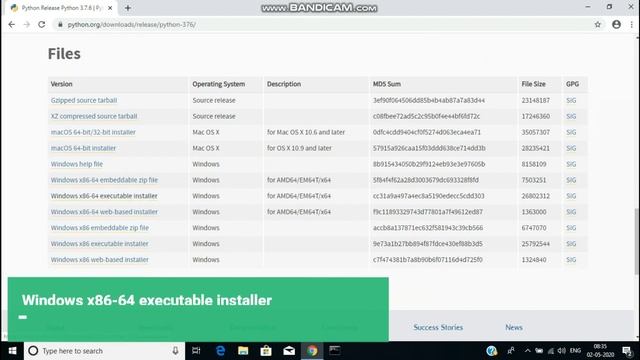Open Mail app from taskbar
The height and width of the screenshot is (360, 640).
pyautogui.click(x=289, y=351)
